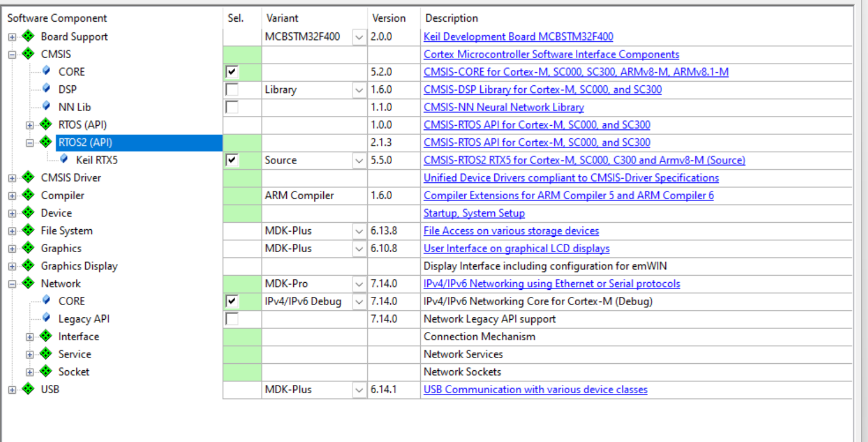Enable the DSP Library checkbox
Viewport: 868px width, 442px height.
pyautogui.click(x=233, y=89)
